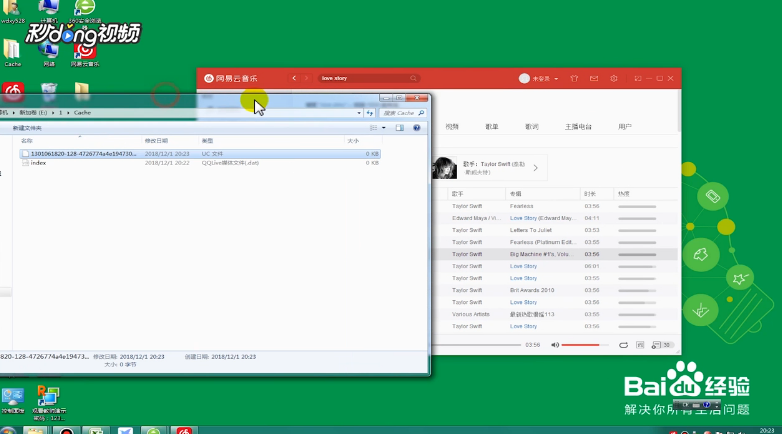Select the Various Artists song row
Image resolution: width=782 pixels, height=434 pixels.
coord(555,314)
